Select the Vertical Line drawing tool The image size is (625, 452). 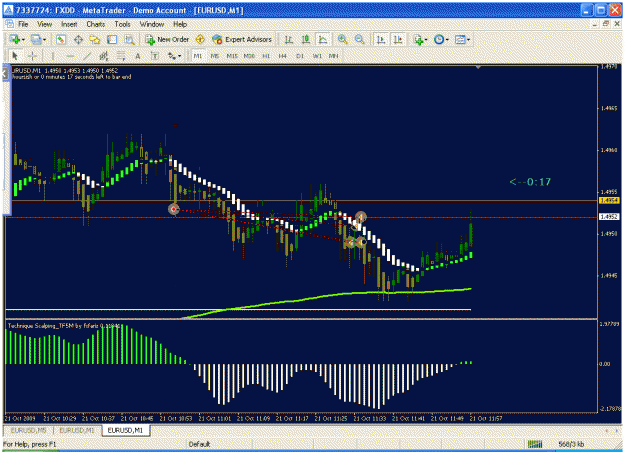53,56
